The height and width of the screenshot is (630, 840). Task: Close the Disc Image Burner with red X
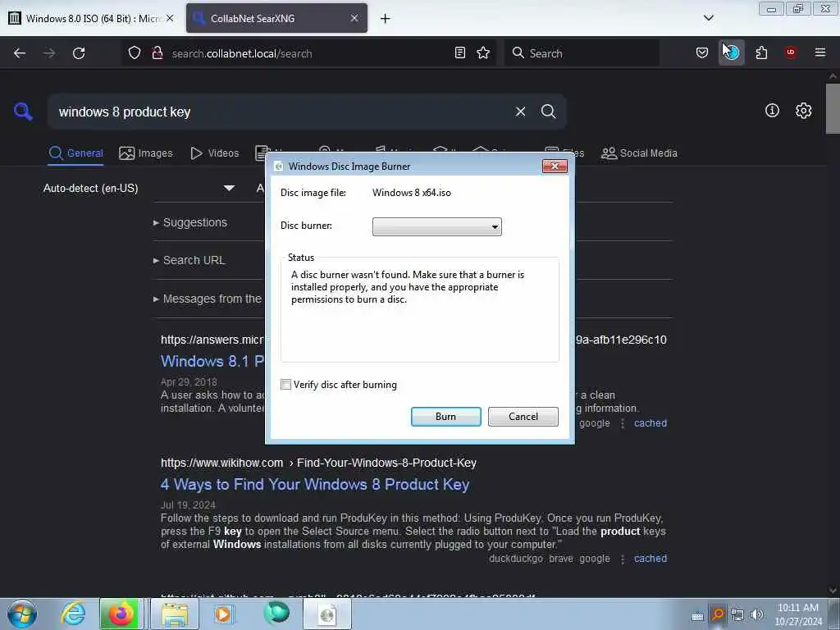[555, 166]
